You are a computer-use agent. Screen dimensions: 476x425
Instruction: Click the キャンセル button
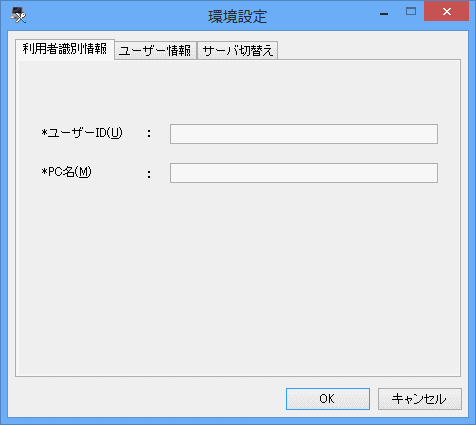pos(420,399)
